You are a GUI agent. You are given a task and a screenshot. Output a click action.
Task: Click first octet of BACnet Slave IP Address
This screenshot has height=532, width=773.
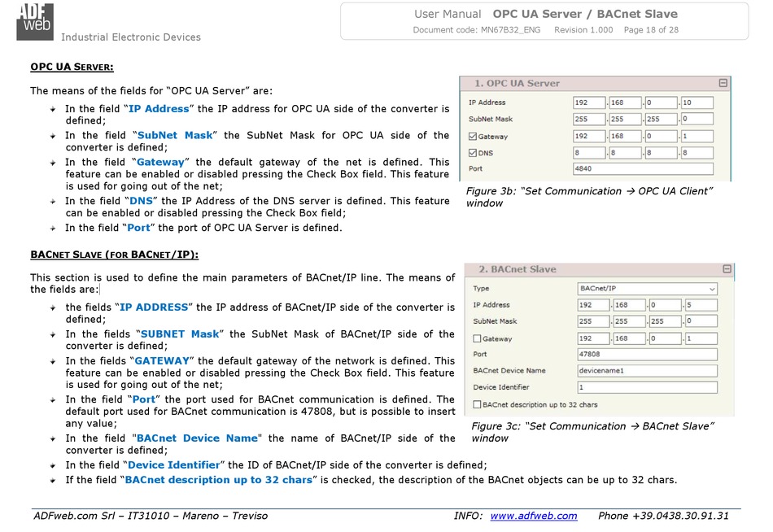(593, 305)
